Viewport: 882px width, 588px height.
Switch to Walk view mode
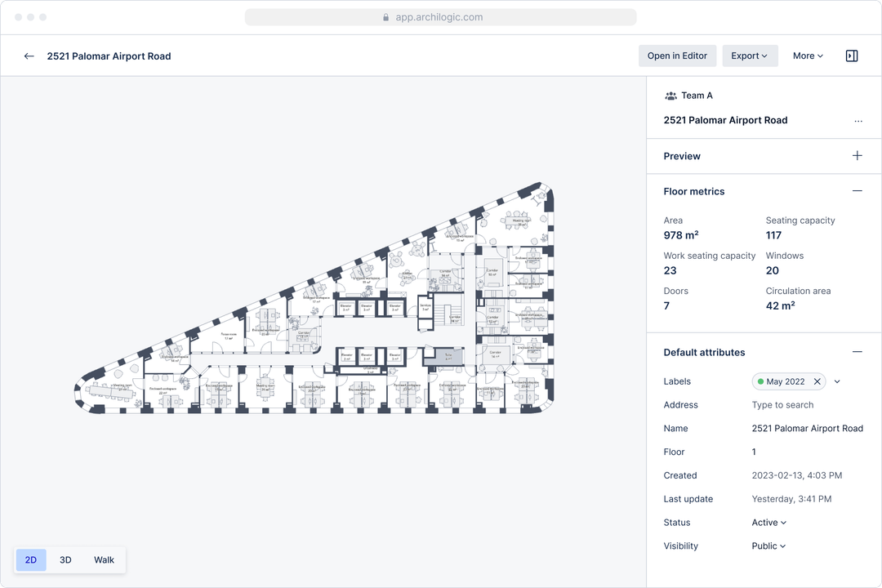(104, 559)
